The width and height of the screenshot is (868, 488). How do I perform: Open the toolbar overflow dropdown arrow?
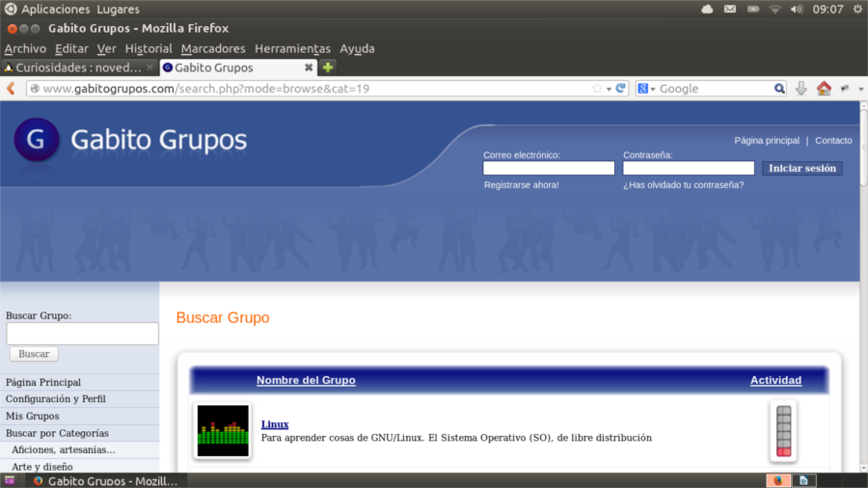[861, 89]
